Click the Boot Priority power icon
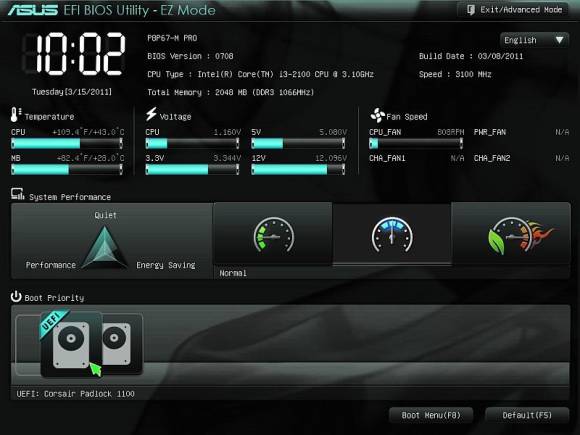This screenshot has height=435, width=580. click(x=16, y=296)
